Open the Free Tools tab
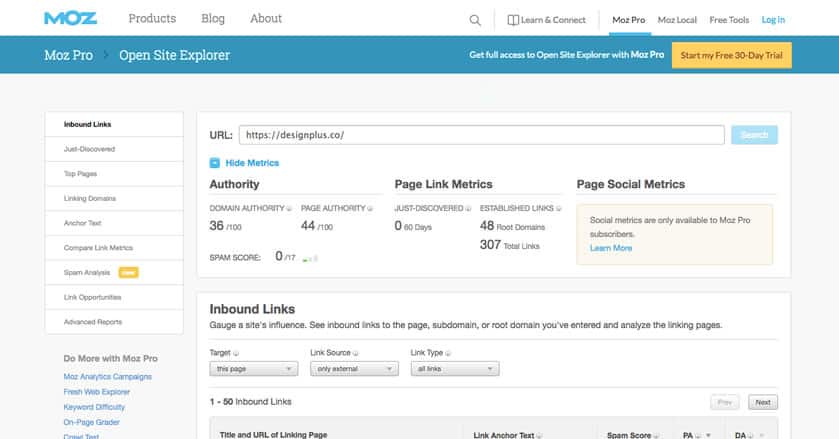This screenshot has height=439, width=839. coord(729,20)
